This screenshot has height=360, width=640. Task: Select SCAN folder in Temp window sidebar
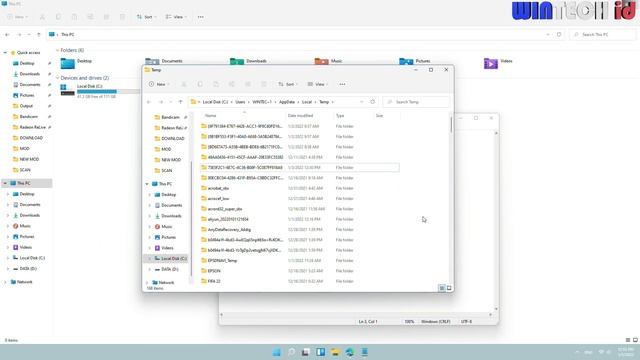(x=164, y=171)
